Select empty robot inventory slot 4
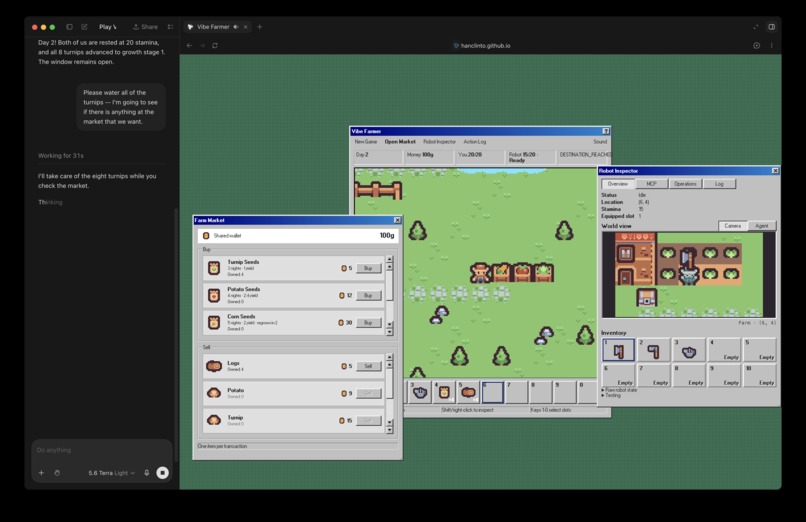806x522 pixels. 724,350
